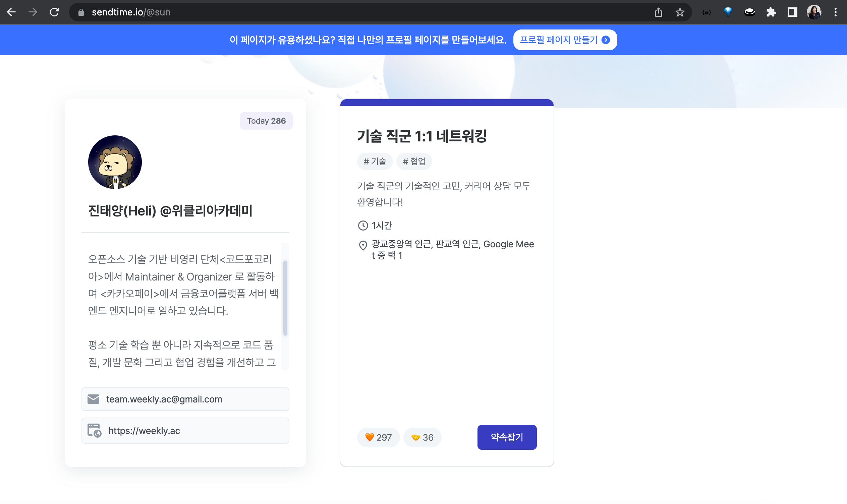
Task: Click the team.weekly.ac@gmail.com email field
Action: pos(185,399)
